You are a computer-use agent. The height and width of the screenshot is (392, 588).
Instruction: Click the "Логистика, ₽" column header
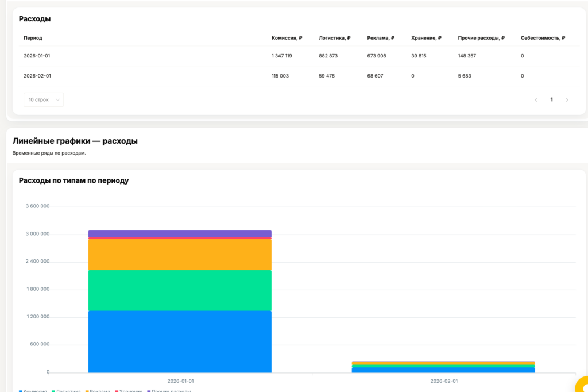pyautogui.click(x=334, y=38)
